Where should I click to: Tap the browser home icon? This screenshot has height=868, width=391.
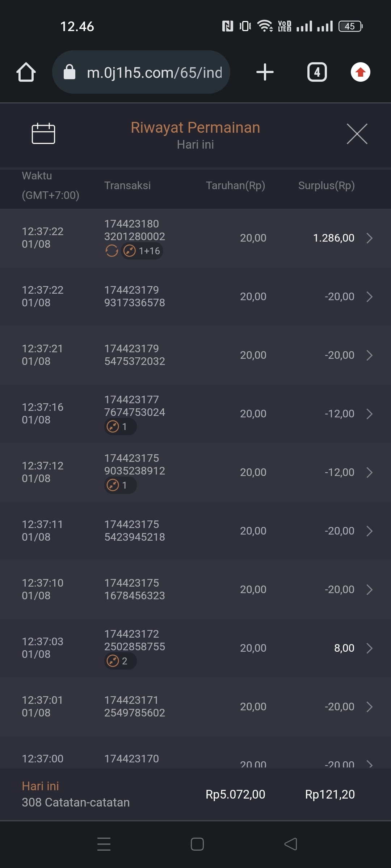[x=26, y=72]
